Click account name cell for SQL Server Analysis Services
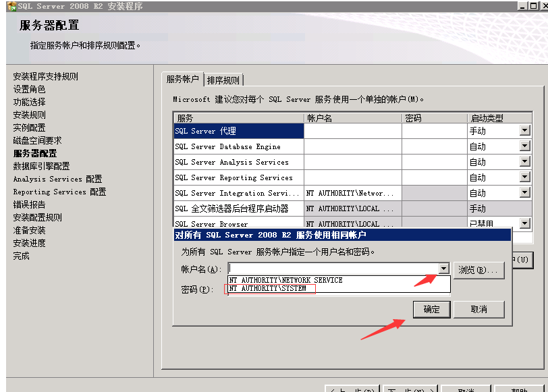This screenshot has height=392, width=548. point(353,162)
